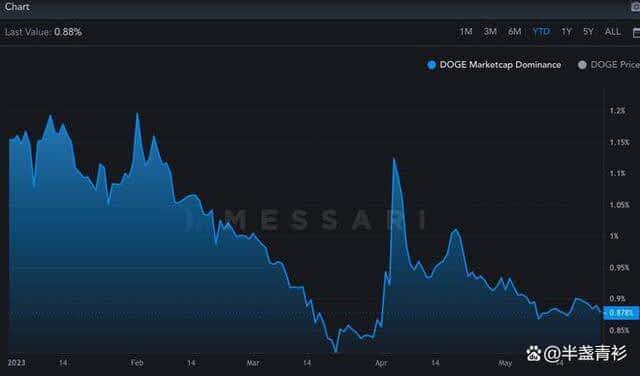The image size is (640, 376).
Task: Click the 1.15% y-axis label
Action: pos(620,142)
